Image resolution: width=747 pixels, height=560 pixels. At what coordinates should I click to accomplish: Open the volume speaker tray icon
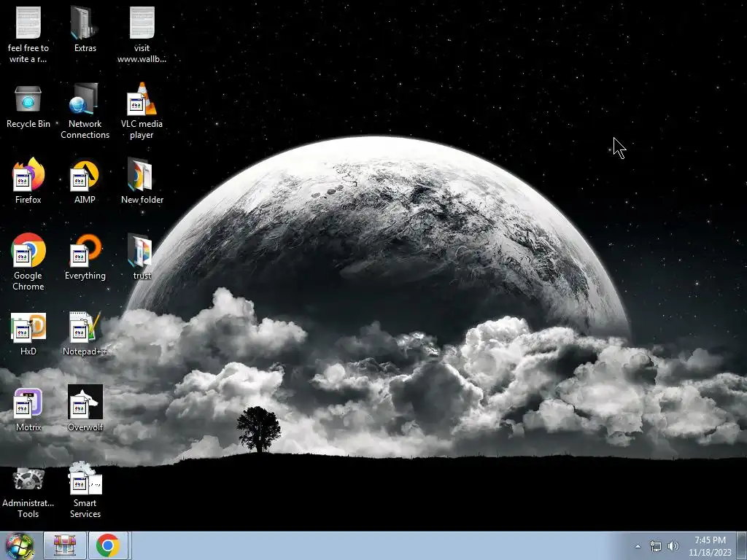[x=673, y=546]
